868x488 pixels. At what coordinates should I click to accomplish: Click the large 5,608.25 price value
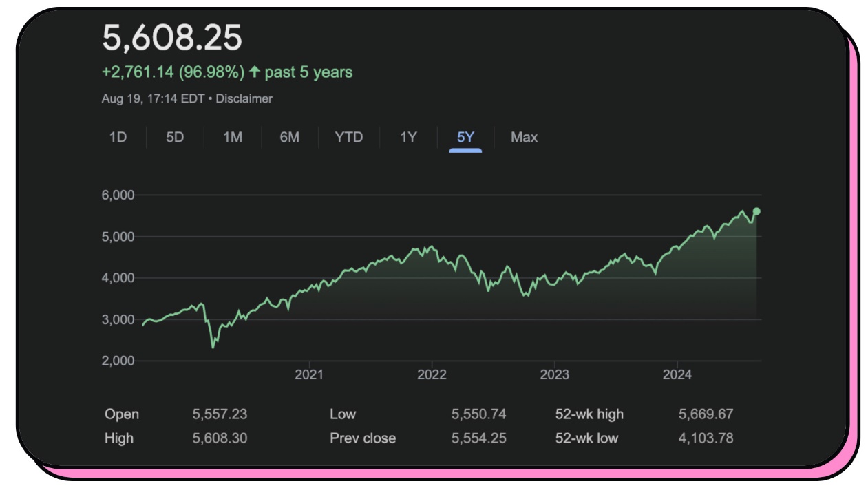pos(172,38)
